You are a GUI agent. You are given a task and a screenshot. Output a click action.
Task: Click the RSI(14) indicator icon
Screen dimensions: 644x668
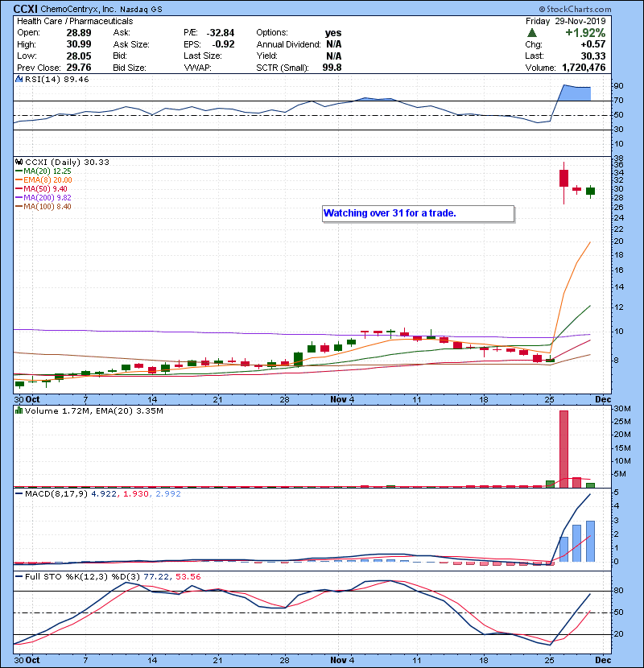point(19,79)
